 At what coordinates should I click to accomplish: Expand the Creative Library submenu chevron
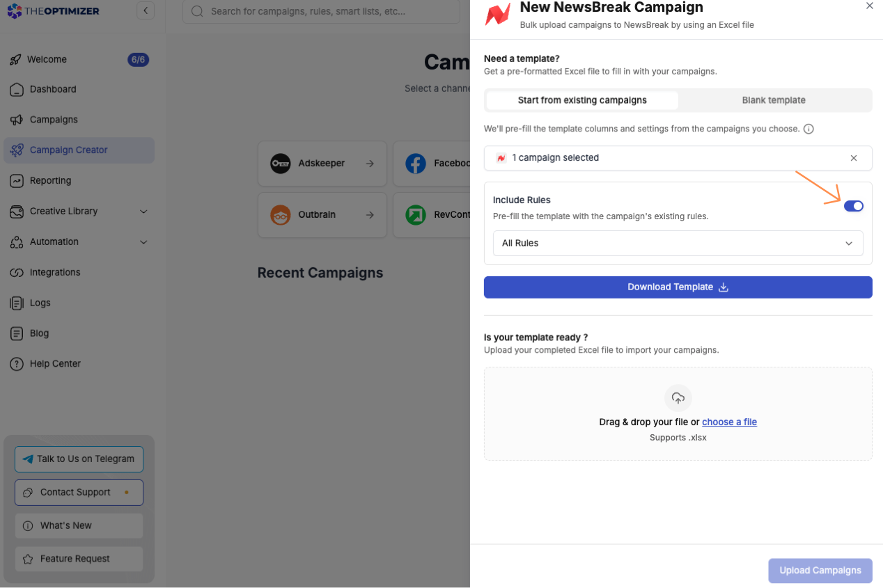pyautogui.click(x=143, y=212)
